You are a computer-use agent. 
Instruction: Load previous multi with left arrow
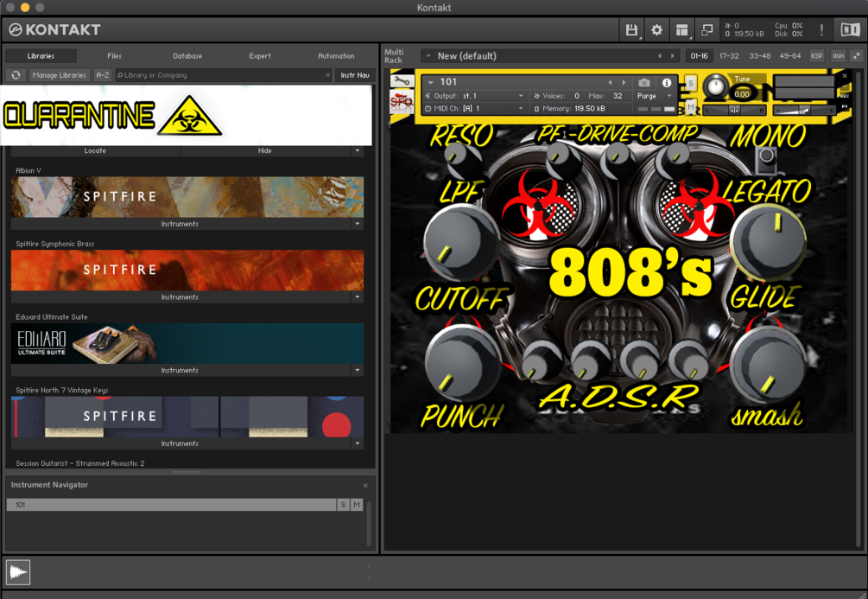[x=659, y=56]
